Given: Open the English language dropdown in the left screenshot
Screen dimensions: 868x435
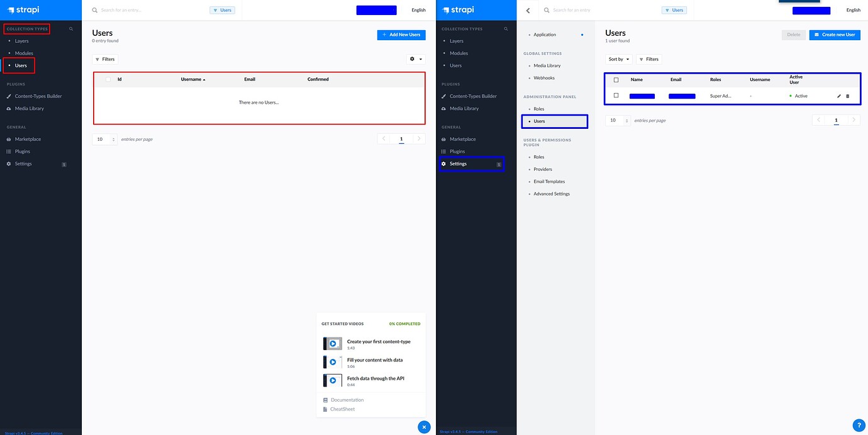Looking at the screenshot, I should tap(418, 10).
